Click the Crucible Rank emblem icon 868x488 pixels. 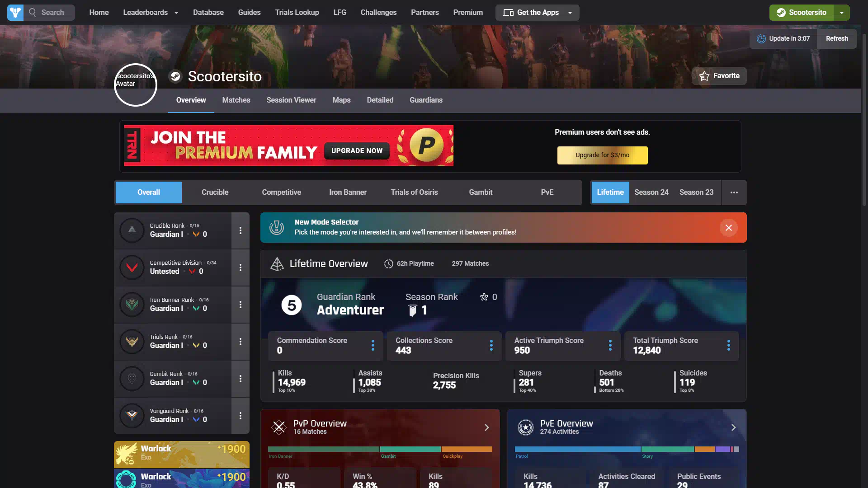pyautogui.click(x=132, y=230)
